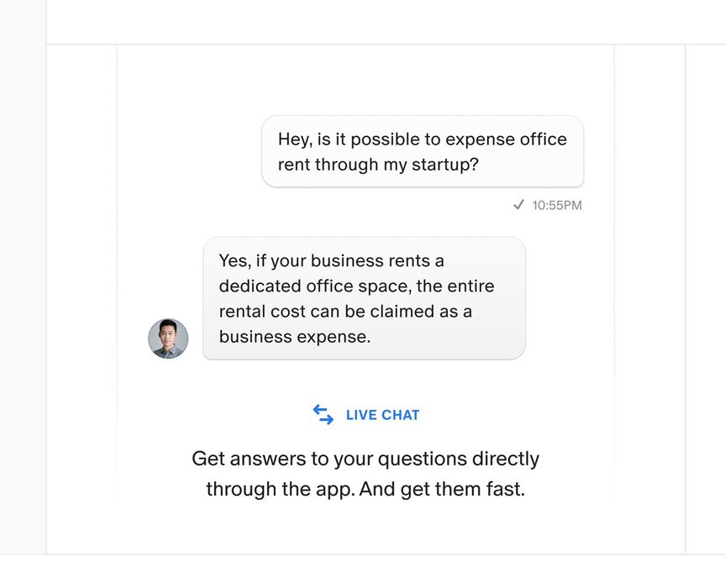
Task: Click the blue LIVE CHAT label
Action: (382, 415)
